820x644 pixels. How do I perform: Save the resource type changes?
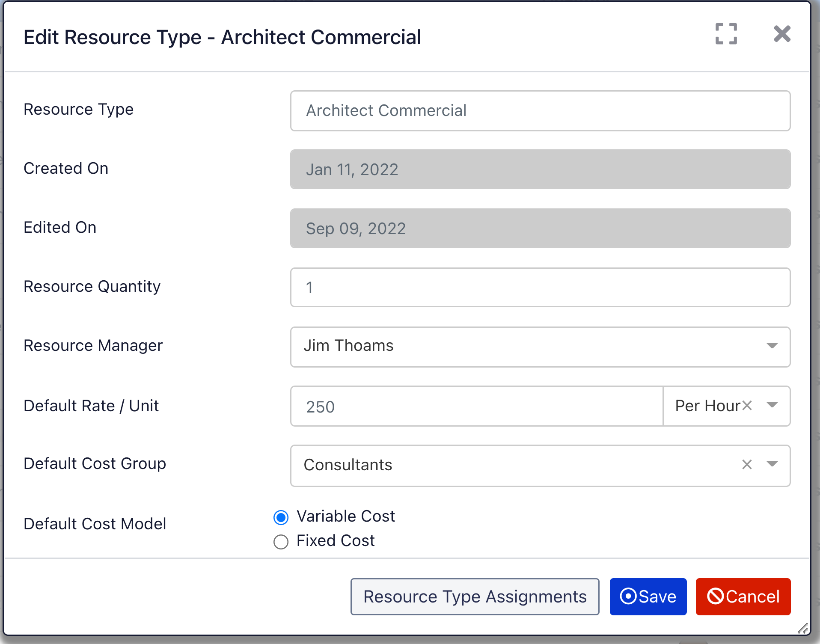(x=648, y=596)
